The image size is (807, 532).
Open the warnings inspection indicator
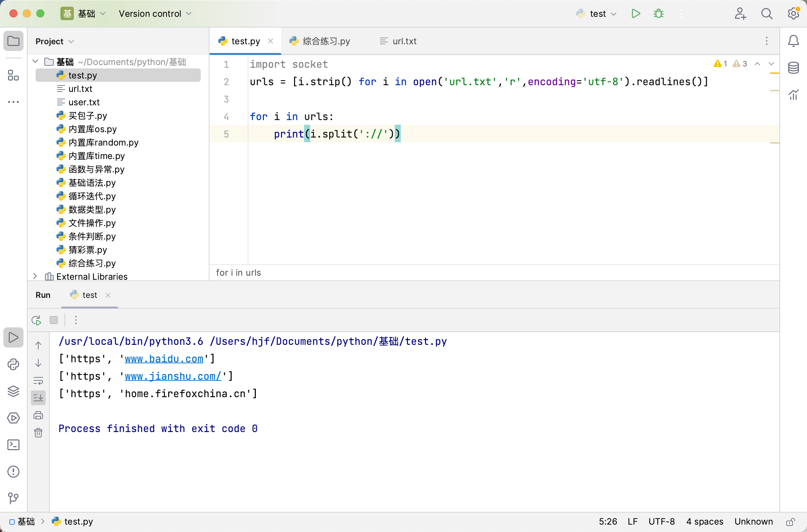coord(730,64)
